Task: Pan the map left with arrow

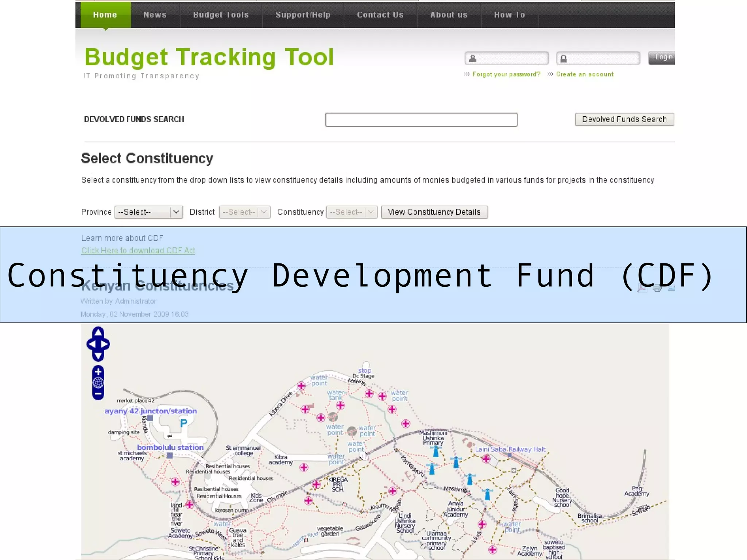Action: (x=92, y=344)
